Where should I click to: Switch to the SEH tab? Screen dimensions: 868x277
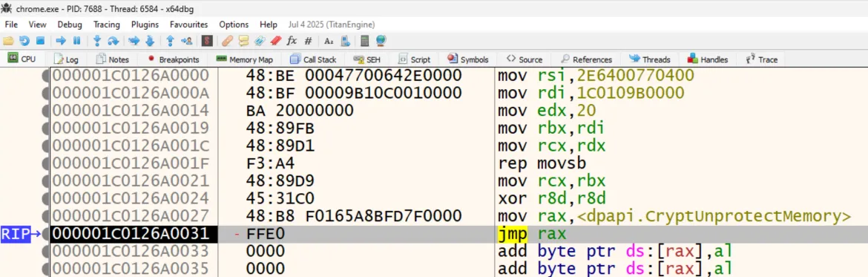367,59
